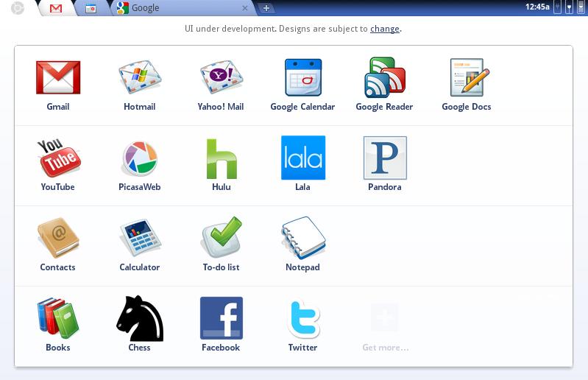Open a new tab with plus button
The height and width of the screenshot is (380, 588).
[266, 8]
